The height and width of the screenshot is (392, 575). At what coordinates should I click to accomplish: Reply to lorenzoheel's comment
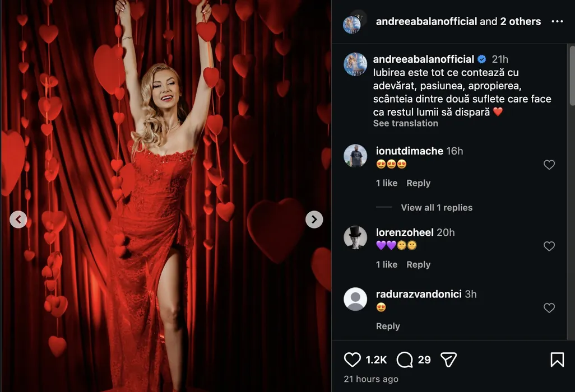pos(418,264)
